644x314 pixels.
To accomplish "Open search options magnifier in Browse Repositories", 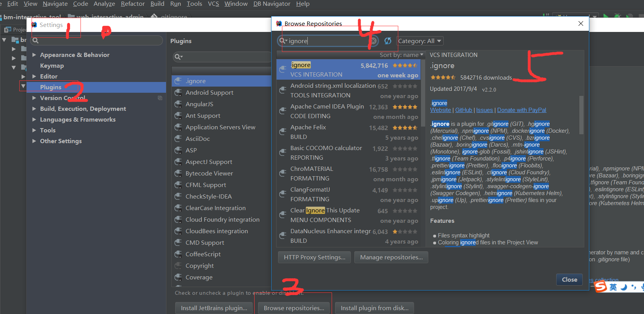I will point(283,41).
